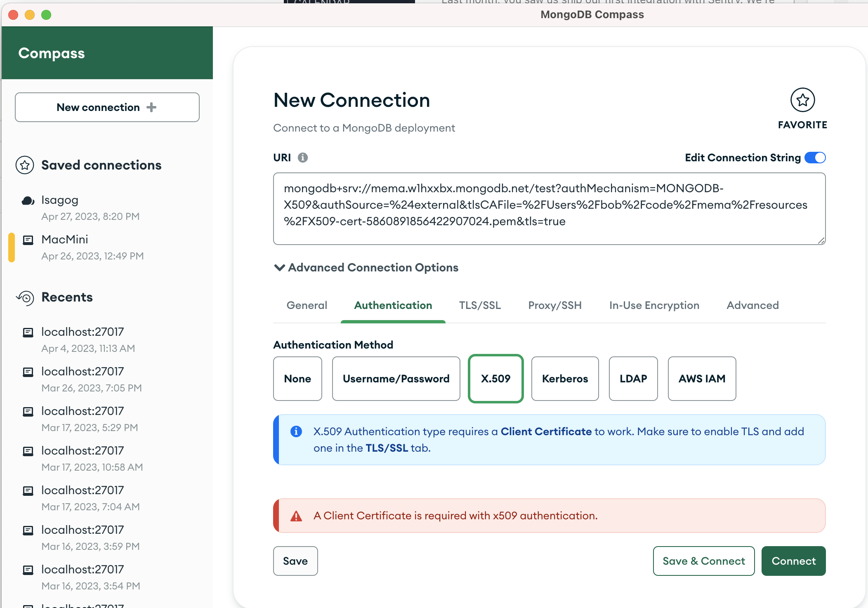Click the URI info icon
Image resolution: width=868 pixels, height=608 pixels.
point(302,158)
